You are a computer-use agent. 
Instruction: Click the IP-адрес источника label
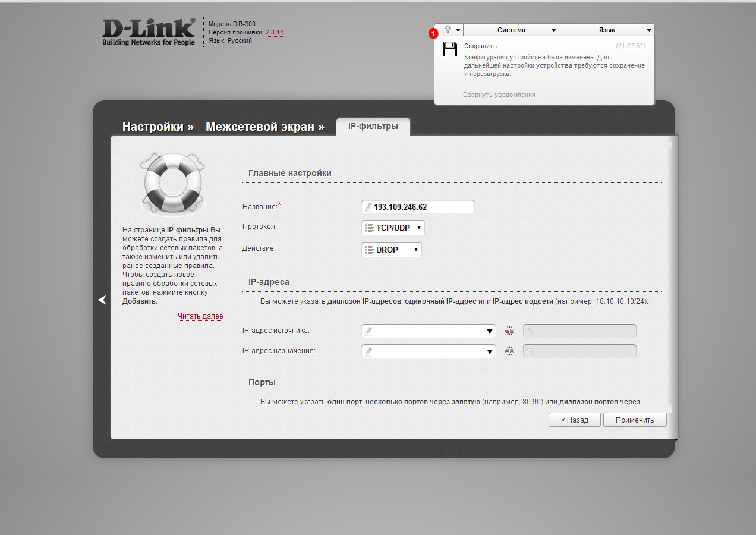coord(276,330)
